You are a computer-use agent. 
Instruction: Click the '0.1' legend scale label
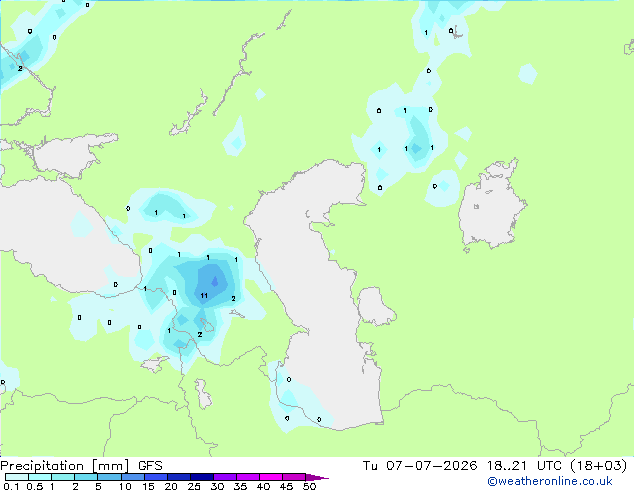pos(11,486)
